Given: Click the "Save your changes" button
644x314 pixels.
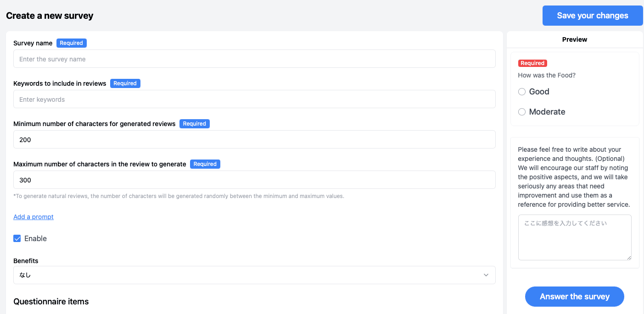Looking at the screenshot, I should point(592,15).
